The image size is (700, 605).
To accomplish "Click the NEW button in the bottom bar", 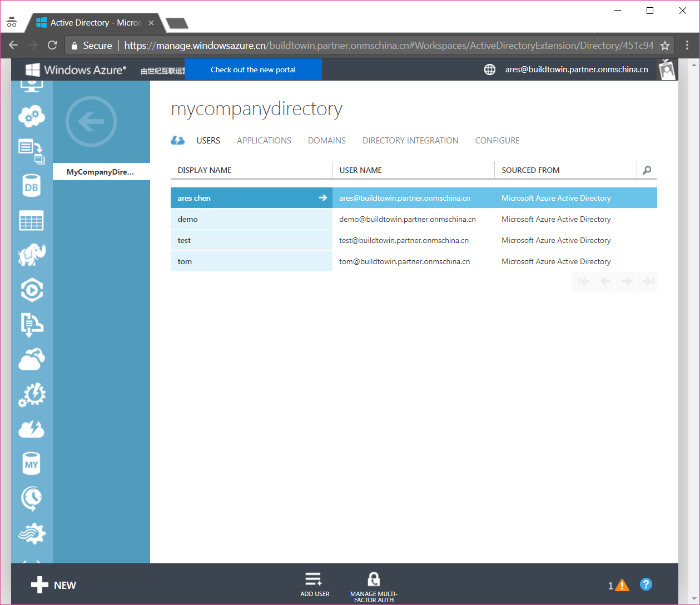I will click(x=53, y=585).
